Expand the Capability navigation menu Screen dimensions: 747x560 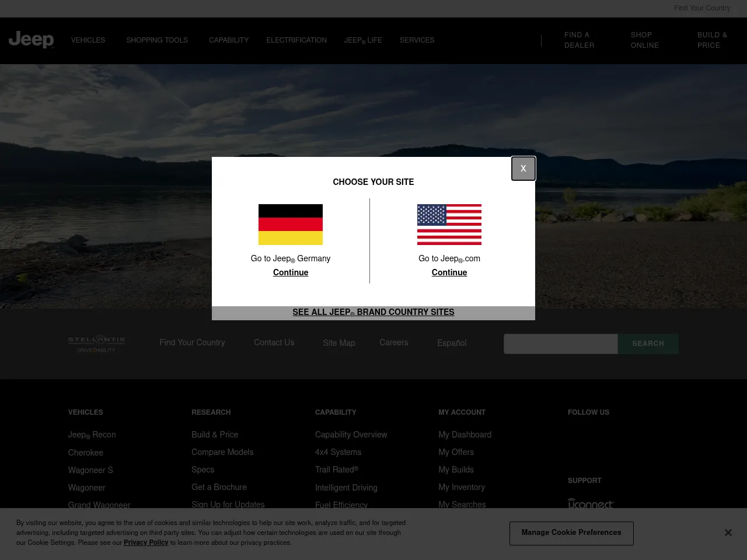click(229, 40)
